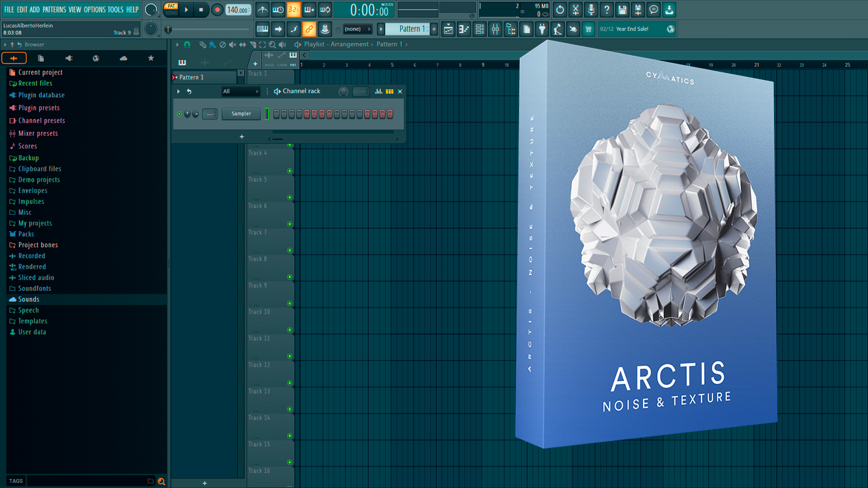This screenshot has height=488, width=868.
Task: Toggle auto-scrolling arrow button
Action: tap(278, 29)
